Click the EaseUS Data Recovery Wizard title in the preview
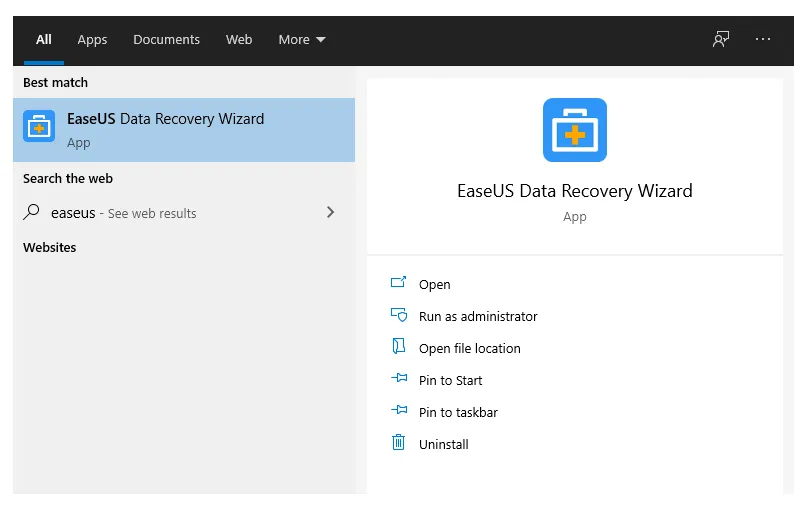 575,191
